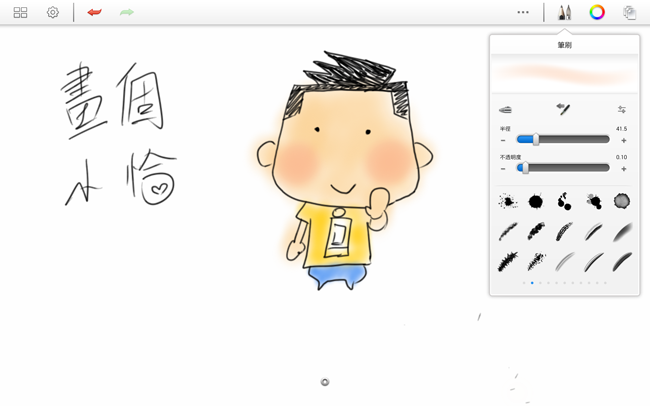This screenshot has height=406, width=650.
Task: Click the radius value 41.5
Action: pyautogui.click(x=621, y=129)
